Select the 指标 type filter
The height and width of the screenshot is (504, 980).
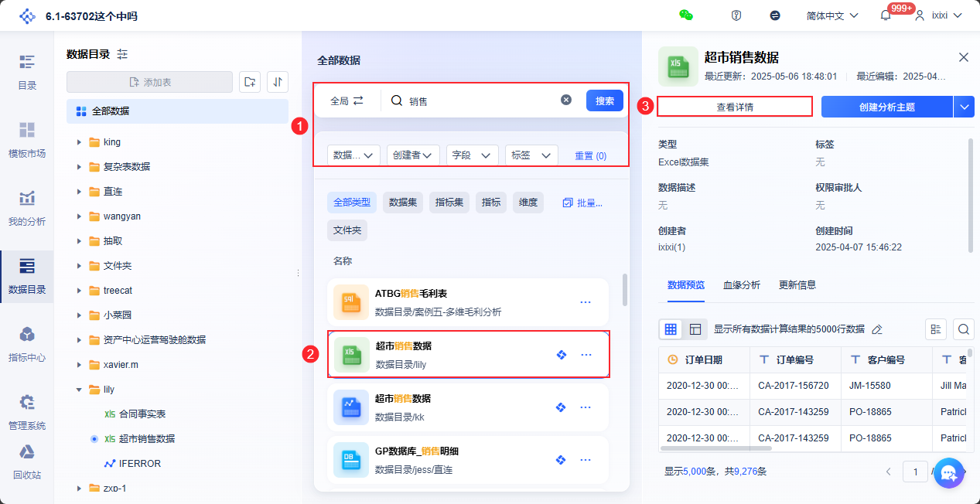(x=491, y=203)
